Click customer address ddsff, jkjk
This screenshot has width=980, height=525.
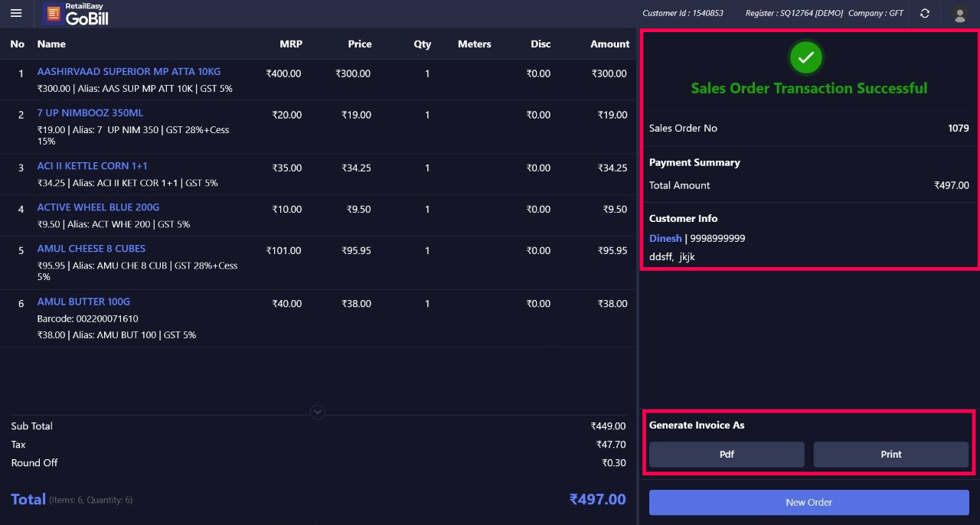click(672, 256)
